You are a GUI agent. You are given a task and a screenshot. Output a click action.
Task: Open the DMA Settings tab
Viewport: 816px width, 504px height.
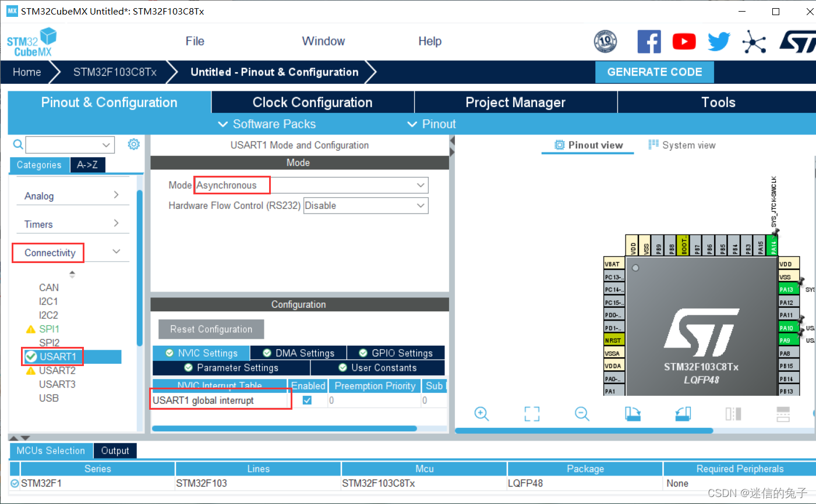coord(299,353)
